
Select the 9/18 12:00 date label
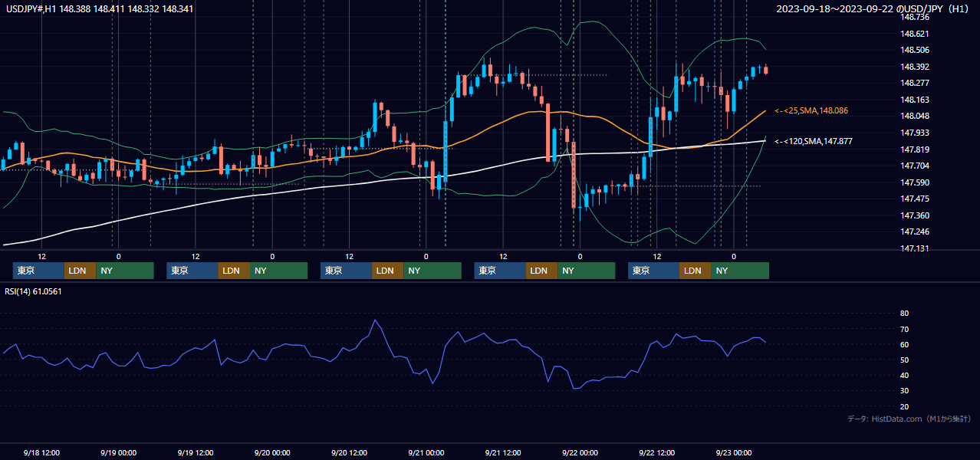click(41, 452)
